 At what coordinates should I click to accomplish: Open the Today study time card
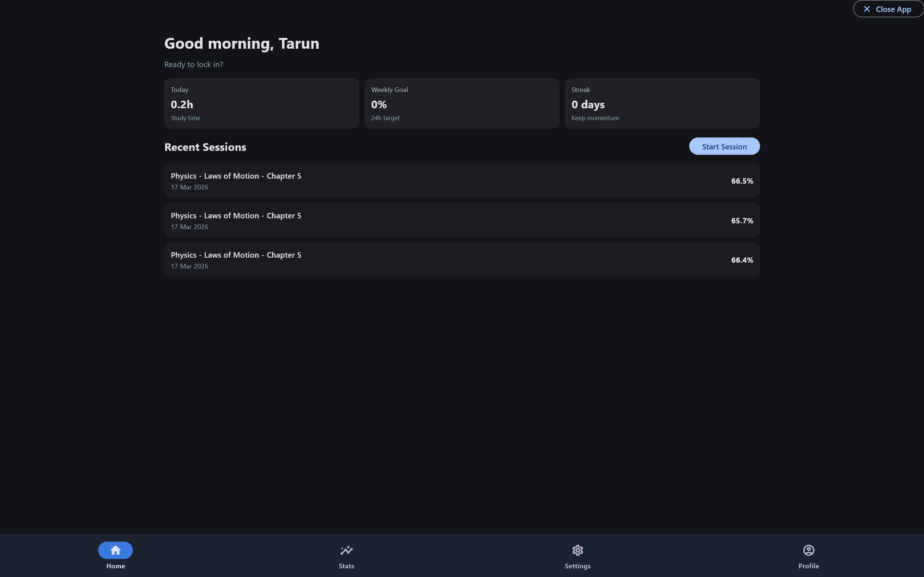261,104
